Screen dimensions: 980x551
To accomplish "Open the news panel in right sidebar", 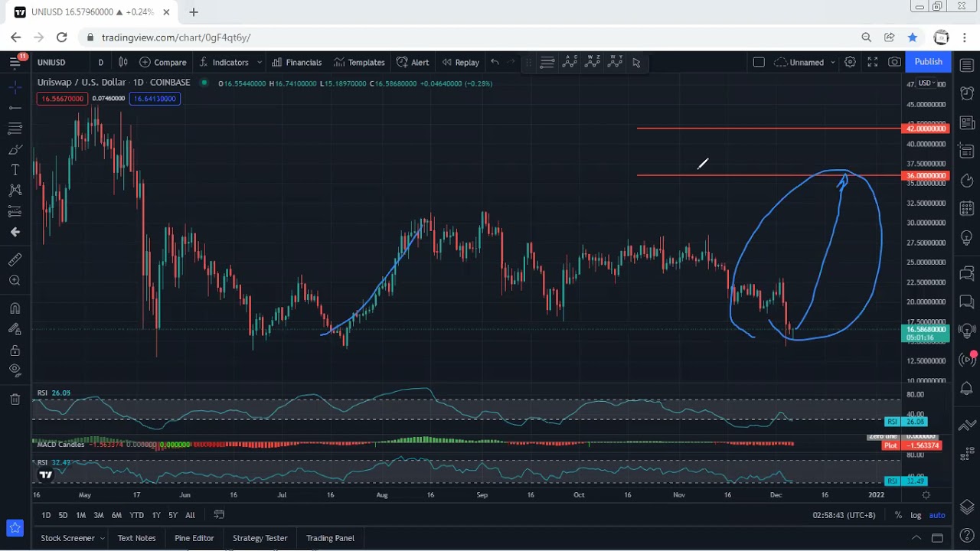I will [x=966, y=122].
